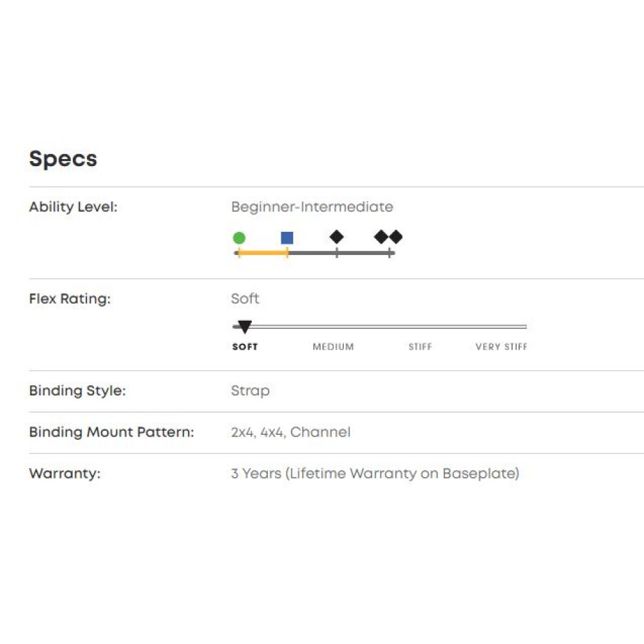Click the Flex Rating label
The height and width of the screenshot is (644, 644).
[x=70, y=299]
